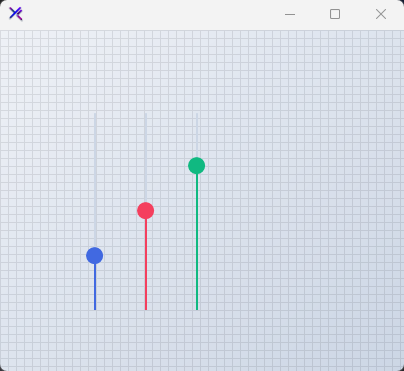Viewport: 404px width, 371px height.
Task: Click the red slider handle
Action: [146, 211]
